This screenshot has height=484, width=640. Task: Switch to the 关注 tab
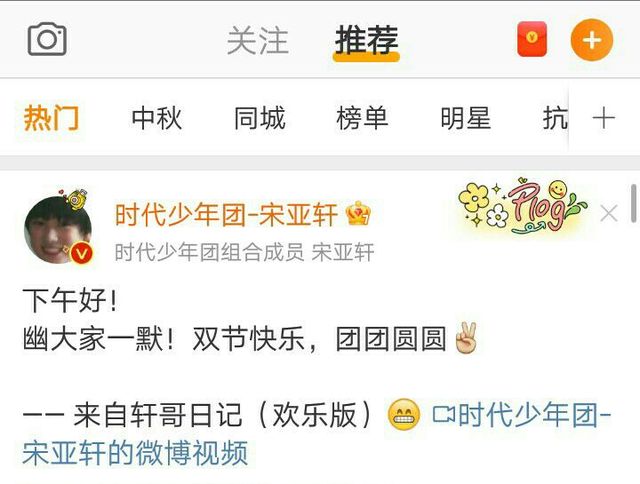258,40
